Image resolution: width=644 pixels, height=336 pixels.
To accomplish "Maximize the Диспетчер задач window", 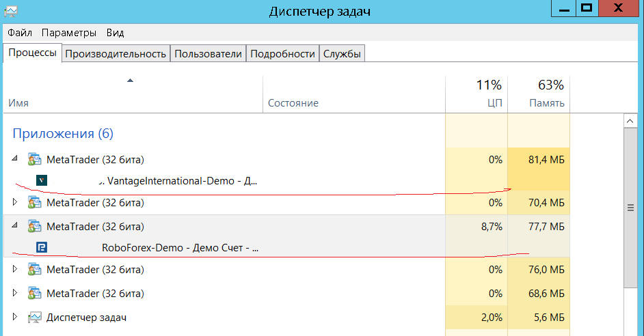I will (587, 8).
